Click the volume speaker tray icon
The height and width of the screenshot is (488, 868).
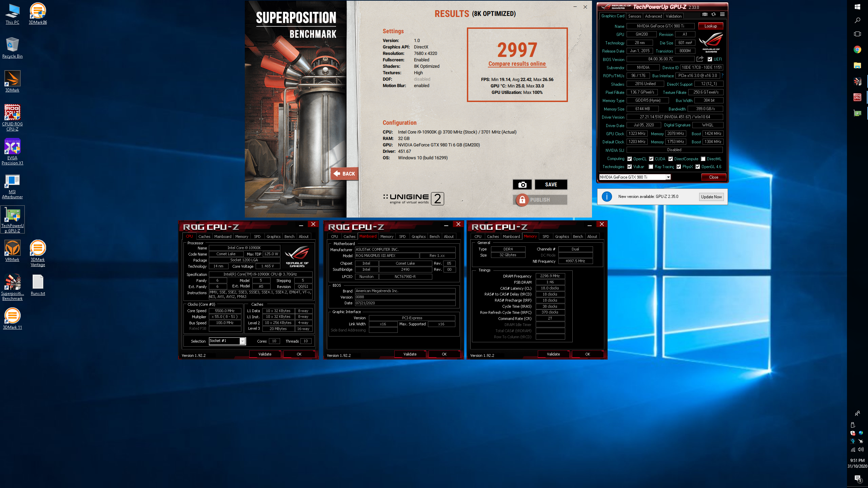861,450
